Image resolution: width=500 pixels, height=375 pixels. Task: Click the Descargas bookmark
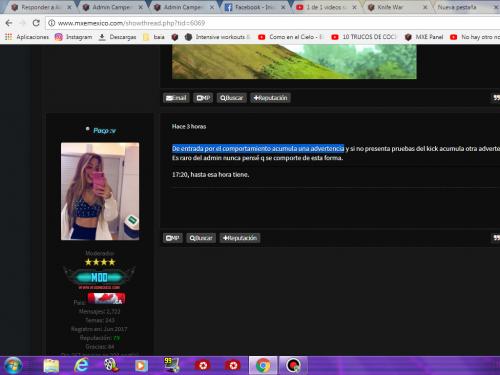[x=118, y=37]
